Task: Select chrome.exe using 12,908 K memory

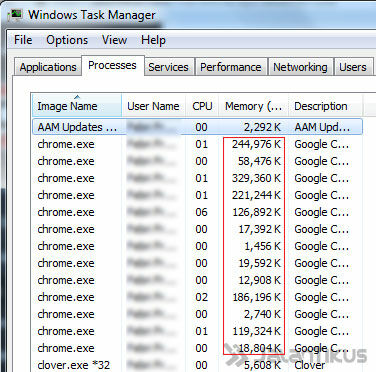Action: pyautogui.click(x=197, y=280)
